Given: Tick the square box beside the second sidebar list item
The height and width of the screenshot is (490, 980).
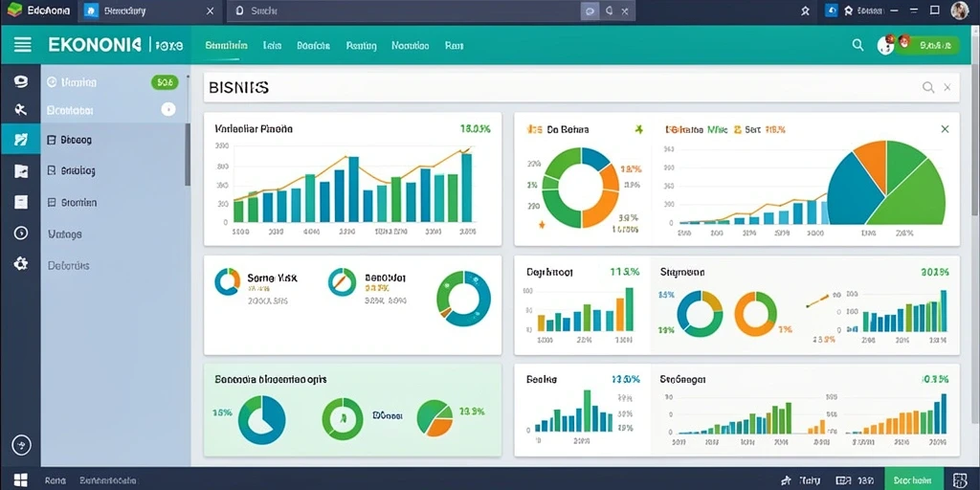Looking at the screenshot, I should click(52, 170).
